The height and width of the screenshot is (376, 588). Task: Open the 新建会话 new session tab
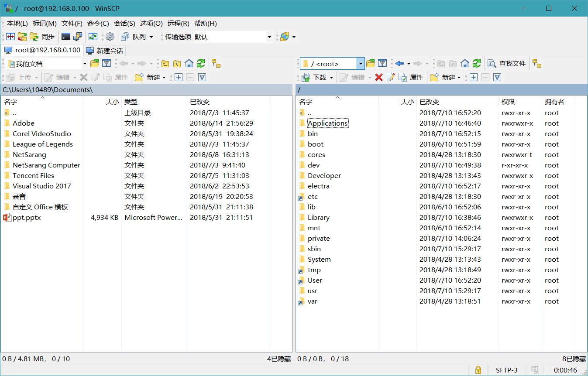pos(105,51)
